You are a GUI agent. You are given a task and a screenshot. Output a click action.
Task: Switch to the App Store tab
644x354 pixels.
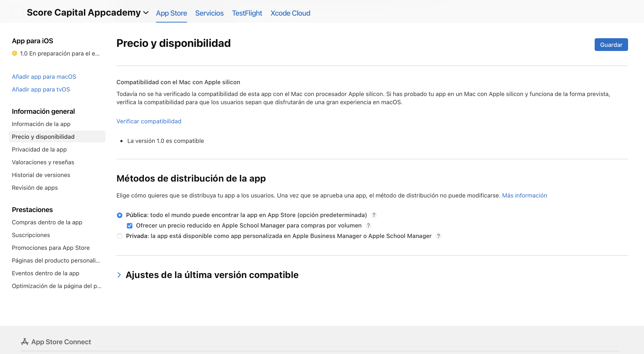pyautogui.click(x=171, y=13)
